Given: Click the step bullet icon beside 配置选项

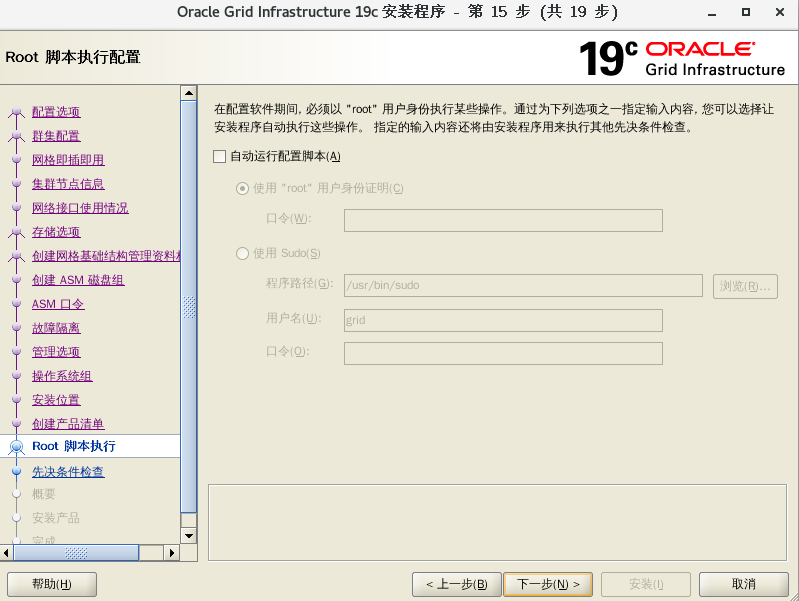Looking at the screenshot, I should point(16,112).
